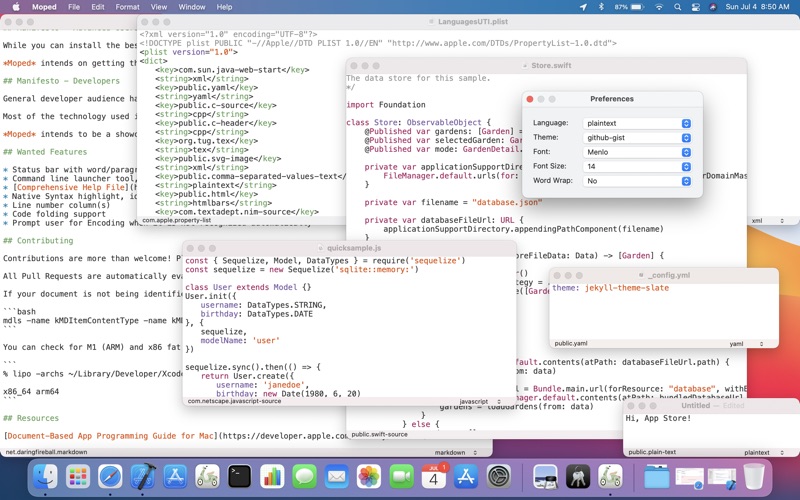This screenshot has width=800, height=500.
Task: Open Launchpad from the dock
Action: pos(78,478)
